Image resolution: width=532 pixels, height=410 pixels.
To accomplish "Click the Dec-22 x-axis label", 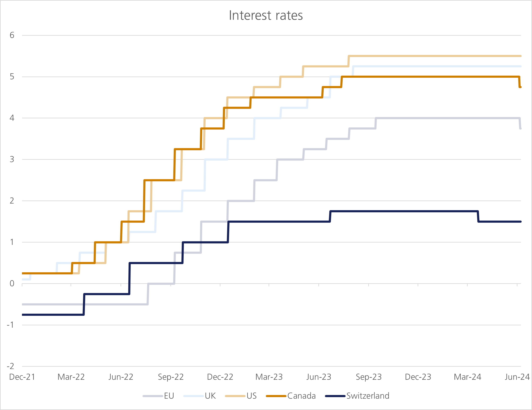I will [220, 377].
